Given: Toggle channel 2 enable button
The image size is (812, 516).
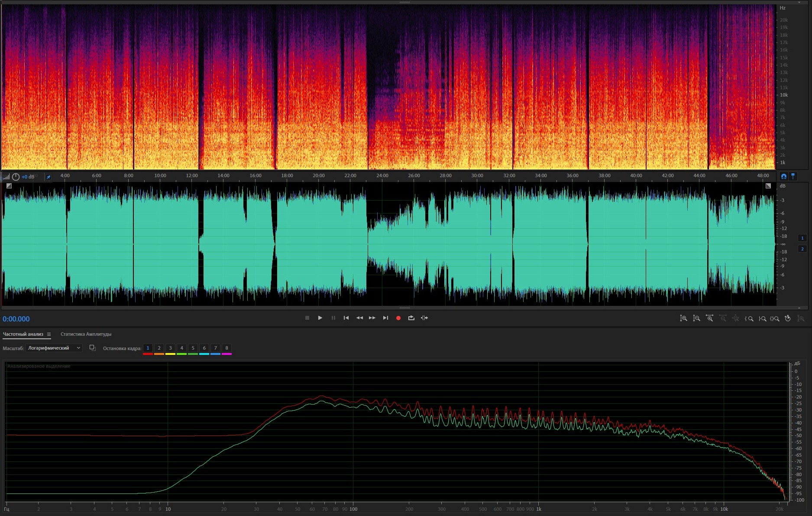Looking at the screenshot, I should point(802,249).
